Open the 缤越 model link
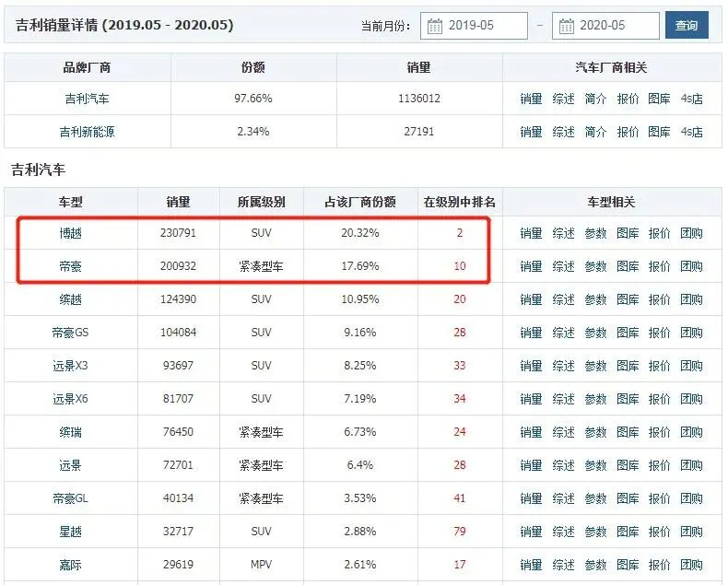This screenshot has width=728, height=585. [x=71, y=299]
